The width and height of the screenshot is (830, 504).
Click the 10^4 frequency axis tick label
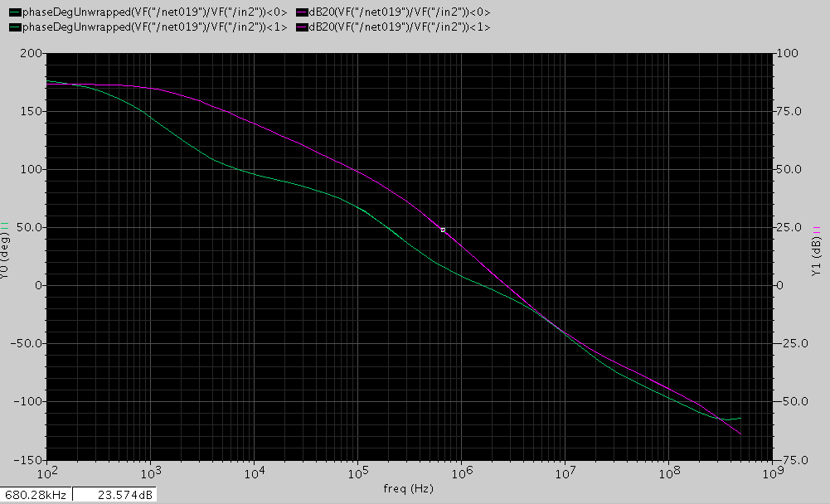(254, 473)
